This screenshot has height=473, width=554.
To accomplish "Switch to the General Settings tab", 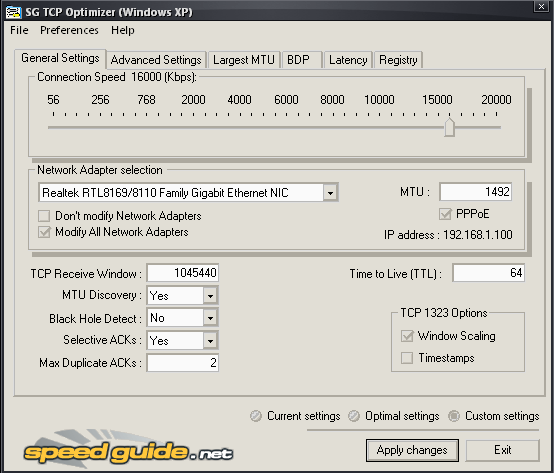I will coord(60,58).
